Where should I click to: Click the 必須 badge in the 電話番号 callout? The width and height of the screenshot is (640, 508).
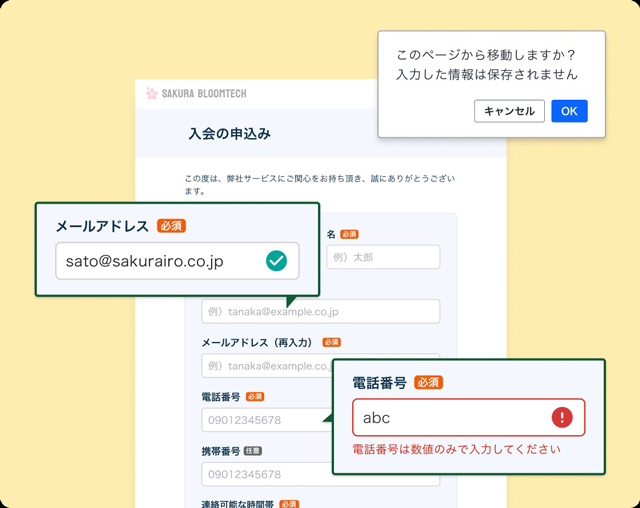429,382
